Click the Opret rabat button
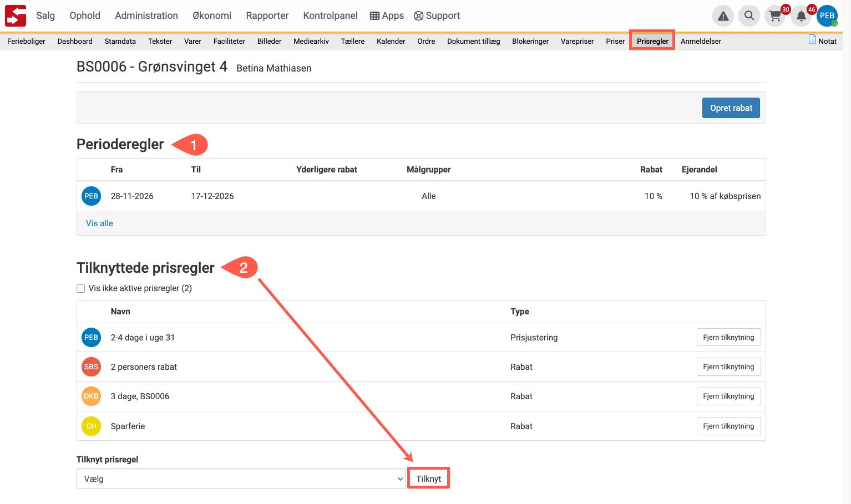Image resolution: width=851 pixels, height=504 pixels. [x=731, y=108]
